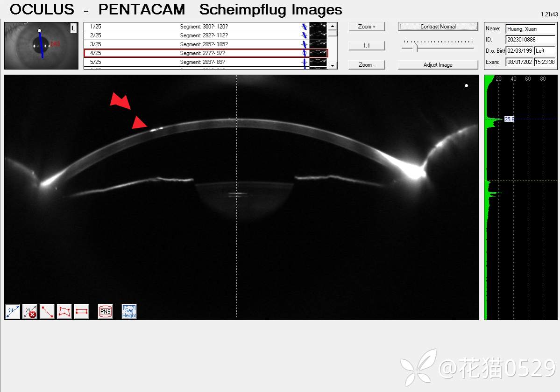Reset zoom with the 1:1 button
The height and width of the screenshot is (392, 560).
pyautogui.click(x=367, y=46)
